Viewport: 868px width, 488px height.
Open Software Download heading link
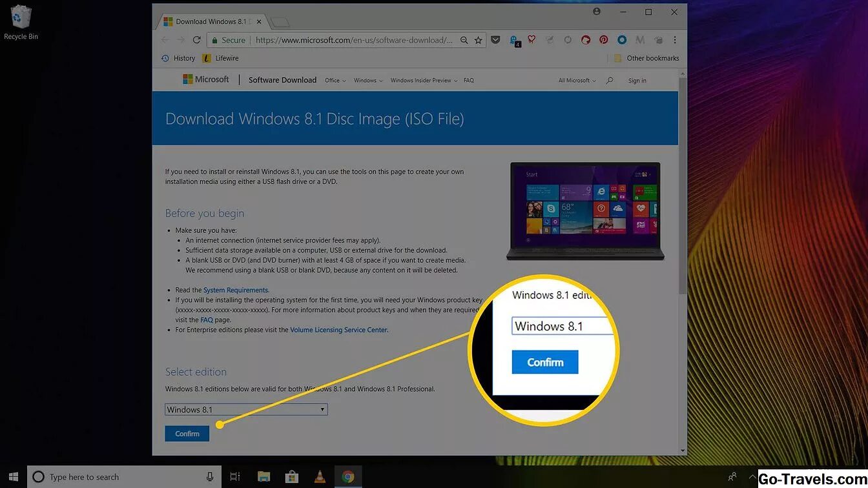pyautogui.click(x=282, y=80)
